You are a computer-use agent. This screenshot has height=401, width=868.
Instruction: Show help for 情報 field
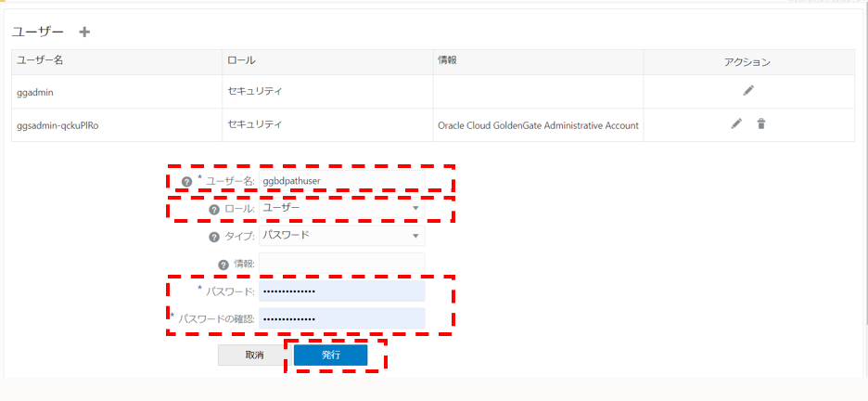[223, 265]
